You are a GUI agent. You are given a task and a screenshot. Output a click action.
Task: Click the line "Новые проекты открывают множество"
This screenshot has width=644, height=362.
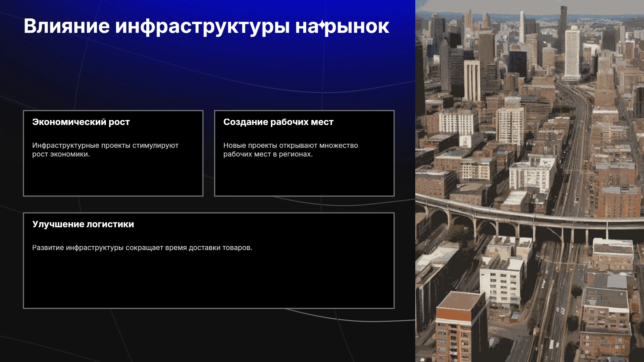290,145
